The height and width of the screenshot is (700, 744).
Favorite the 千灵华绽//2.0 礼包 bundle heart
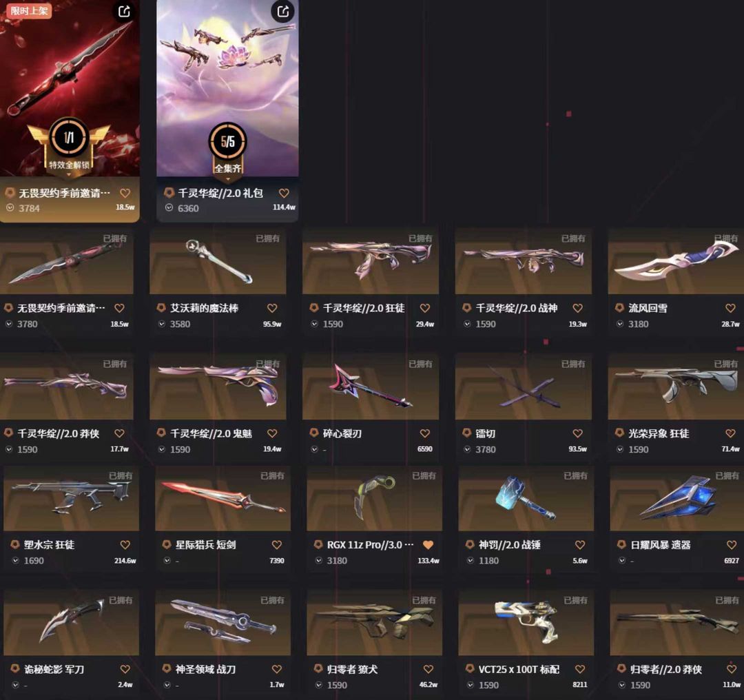click(x=284, y=193)
